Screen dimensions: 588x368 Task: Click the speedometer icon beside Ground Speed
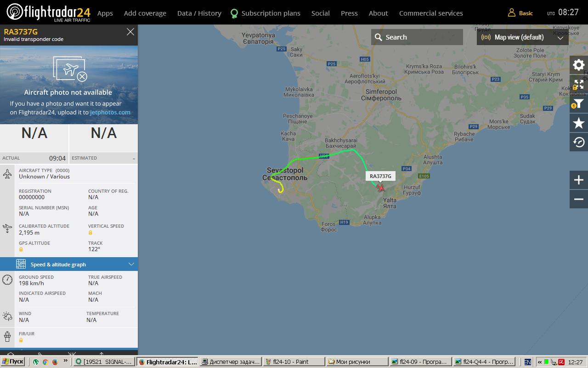(x=7, y=280)
